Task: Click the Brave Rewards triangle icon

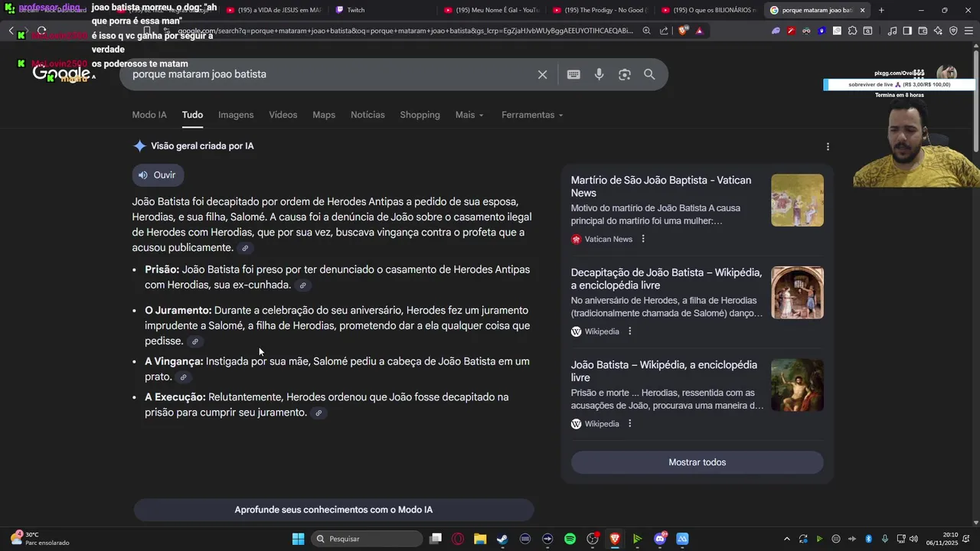Action: coord(699,31)
